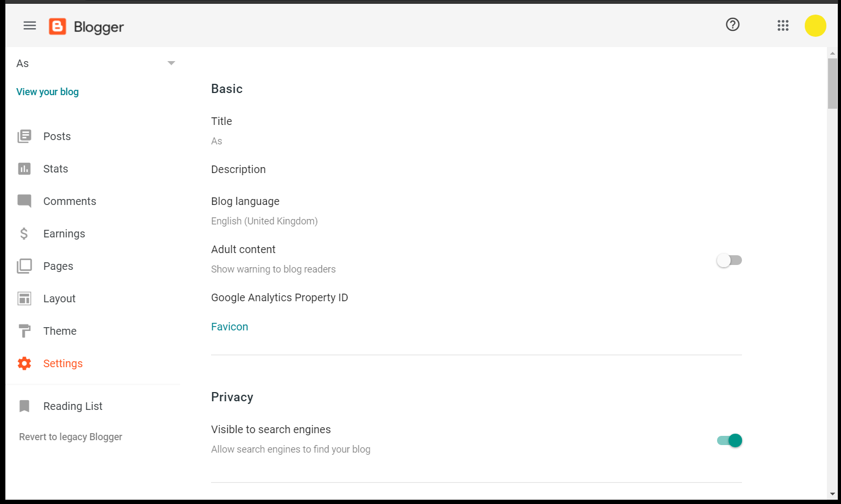Image resolution: width=841 pixels, height=504 pixels.
Task: Select the Stats bar chart icon
Action: pyautogui.click(x=24, y=168)
